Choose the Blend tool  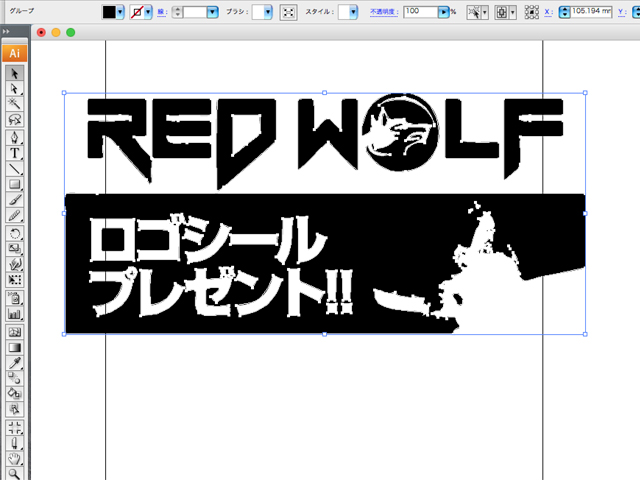[x=15, y=378]
